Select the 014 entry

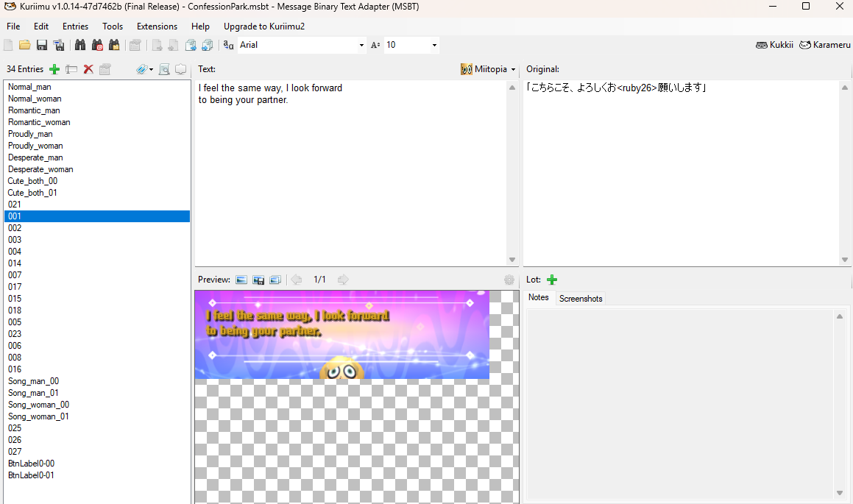click(x=97, y=263)
